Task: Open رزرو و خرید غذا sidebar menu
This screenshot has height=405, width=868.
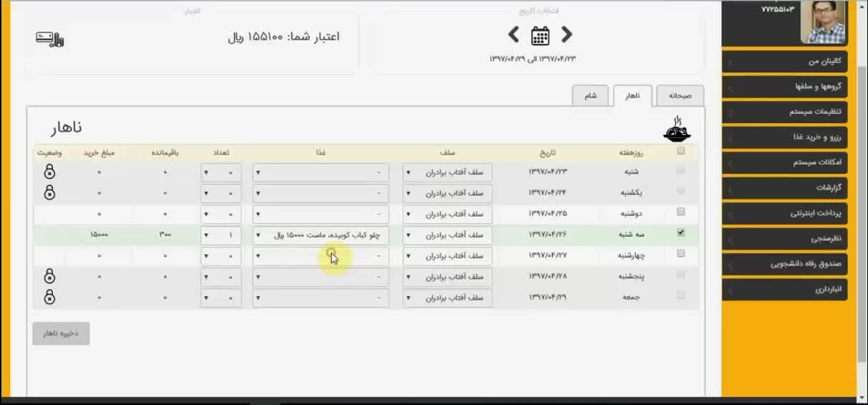Action: point(785,137)
